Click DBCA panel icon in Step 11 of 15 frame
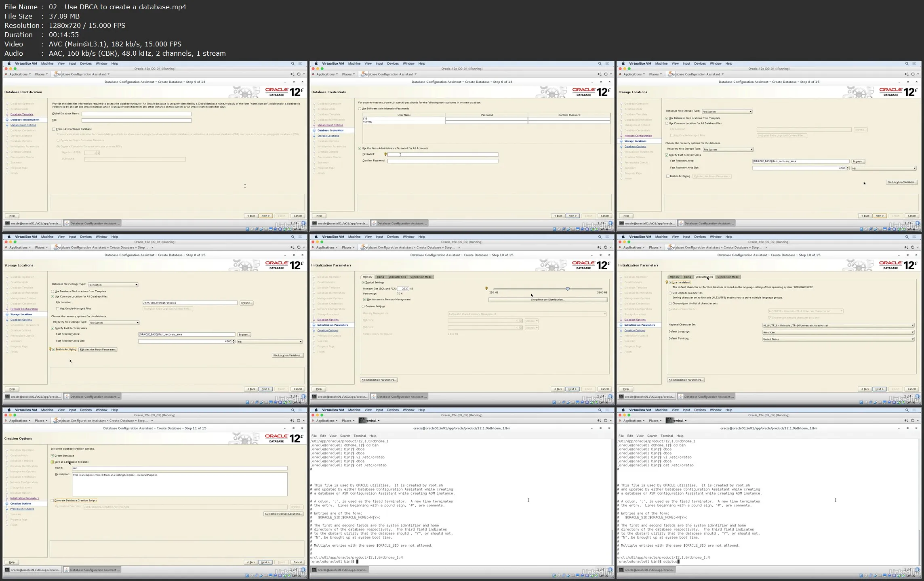924x581 pixels. point(55,420)
